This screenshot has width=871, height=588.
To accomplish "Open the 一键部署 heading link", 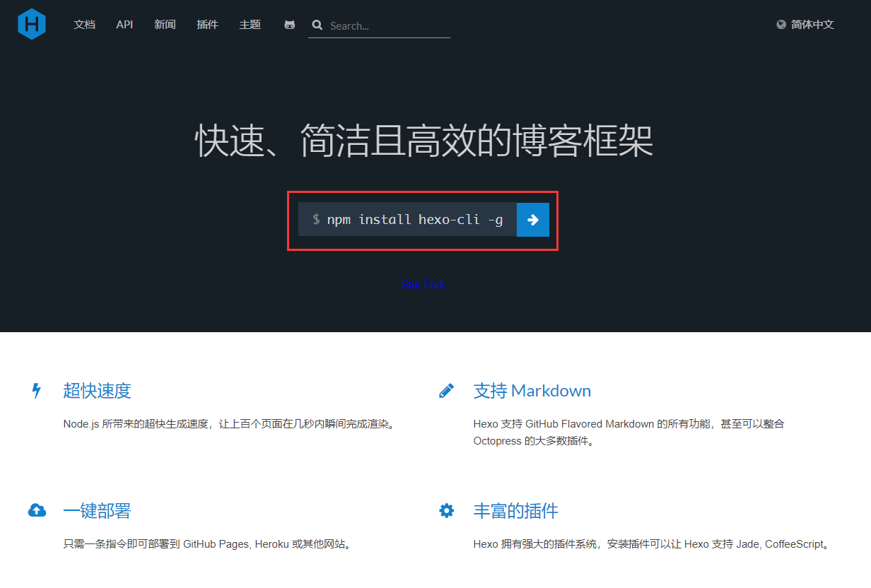I will [x=97, y=511].
